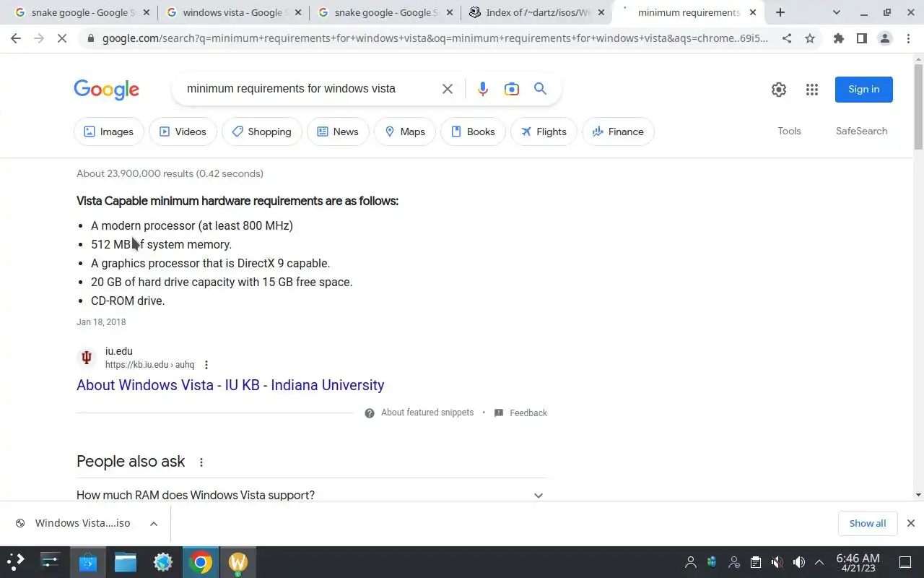
Task: Clear the search box with X icon
Action: pyautogui.click(x=448, y=89)
